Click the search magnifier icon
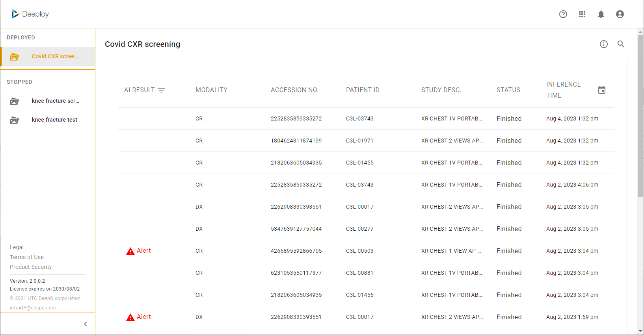 pyautogui.click(x=621, y=44)
